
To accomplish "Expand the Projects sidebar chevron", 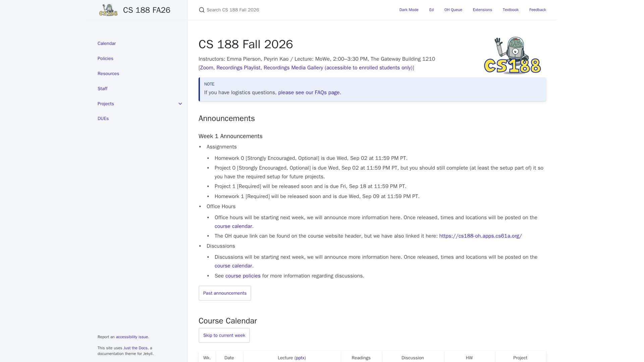I will (180, 104).
